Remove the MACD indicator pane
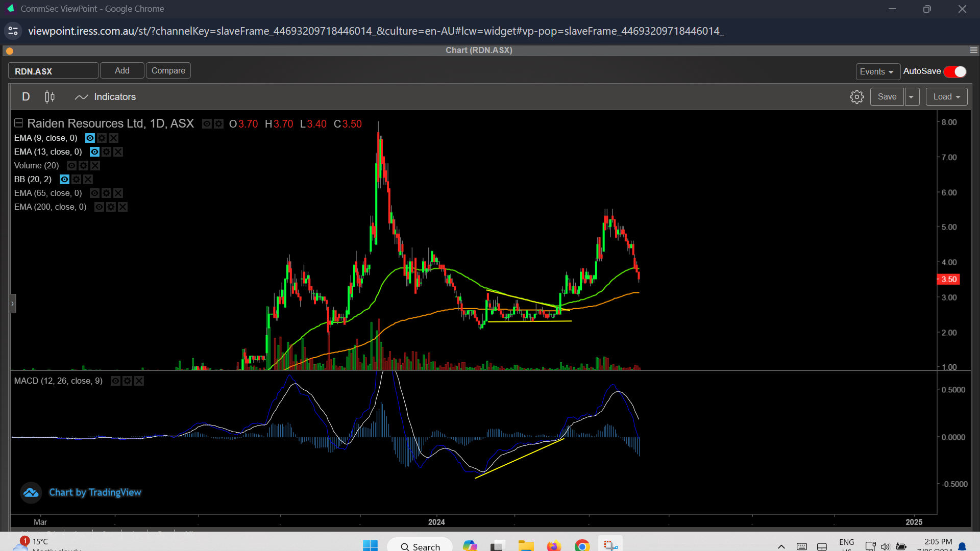Image resolution: width=980 pixels, height=551 pixels. 139,381
